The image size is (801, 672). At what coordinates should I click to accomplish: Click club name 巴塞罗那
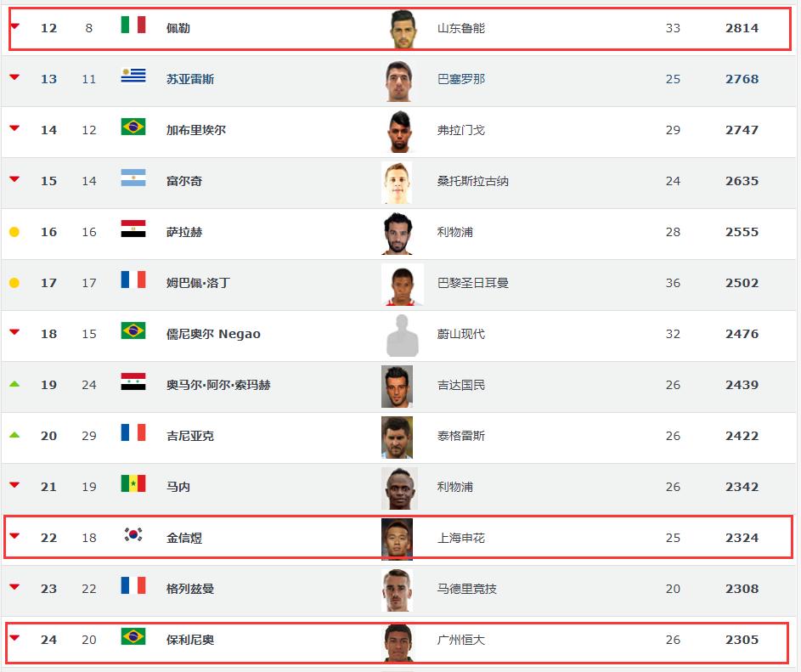tap(461, 79)
